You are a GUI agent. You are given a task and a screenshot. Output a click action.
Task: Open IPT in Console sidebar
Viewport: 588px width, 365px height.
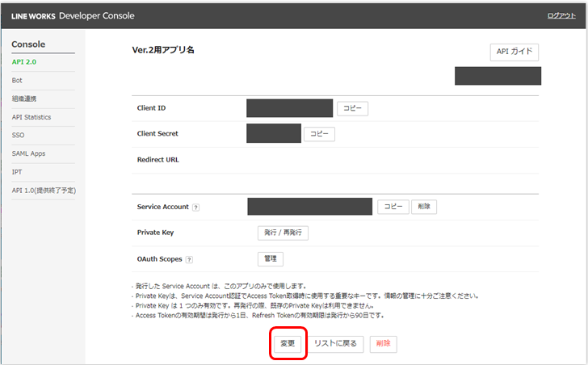(x=17, y=172)
